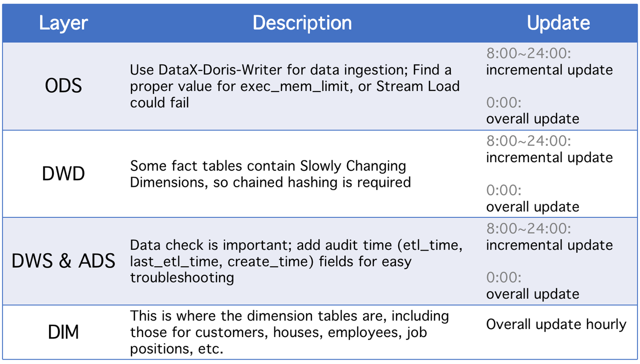
Task: Click "incremental update" in the DWD row
Action: coord(549,158)
